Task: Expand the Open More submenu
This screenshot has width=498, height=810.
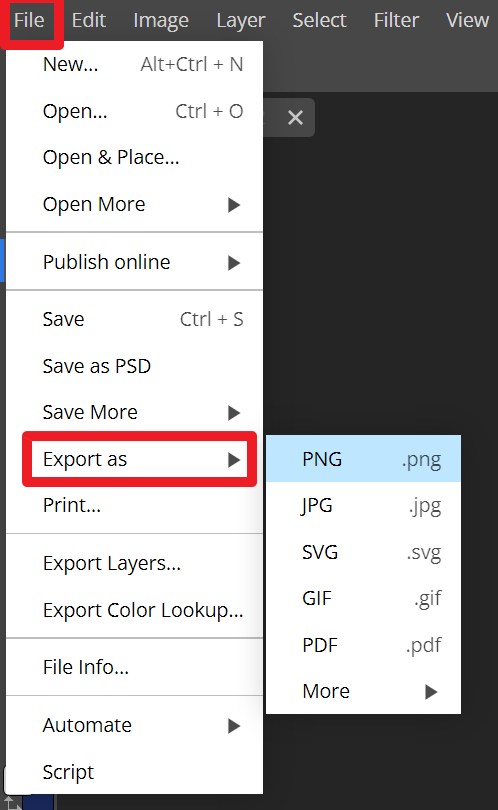Action: point(134,205)
